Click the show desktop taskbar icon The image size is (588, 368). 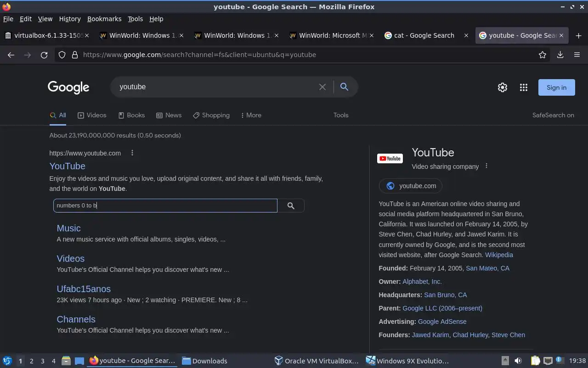tap(79, 361)
